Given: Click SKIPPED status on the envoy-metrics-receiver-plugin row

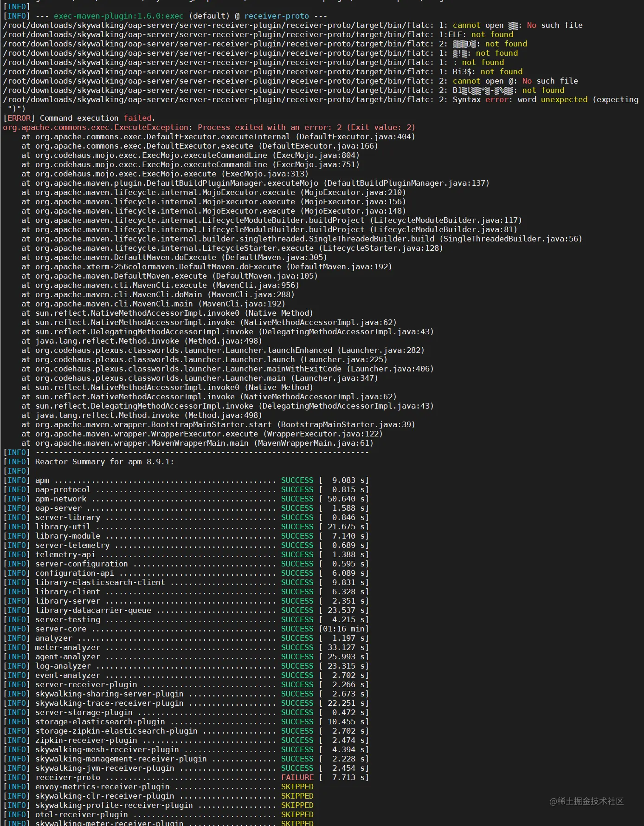Looking at the screenshot, I should 297,787.
